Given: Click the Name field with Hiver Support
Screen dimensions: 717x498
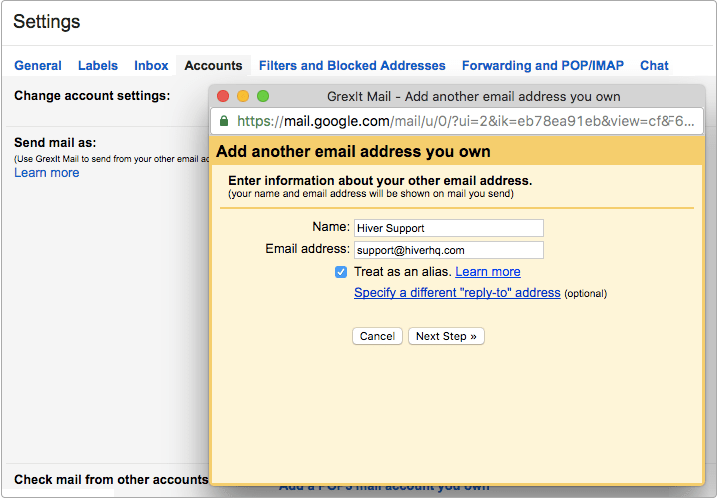Looking at the screenshot, I should click(x=449, y=228).
